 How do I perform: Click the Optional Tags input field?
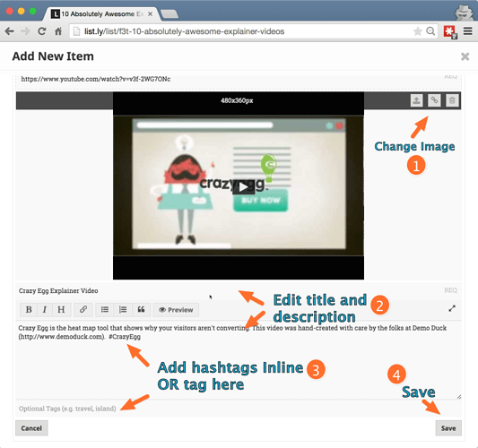[x=239, y=409]
